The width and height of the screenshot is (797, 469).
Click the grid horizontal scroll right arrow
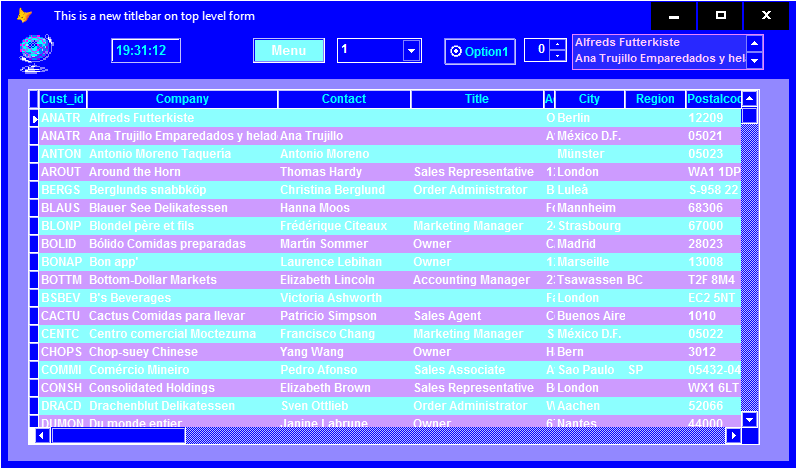tap(733, 435)
